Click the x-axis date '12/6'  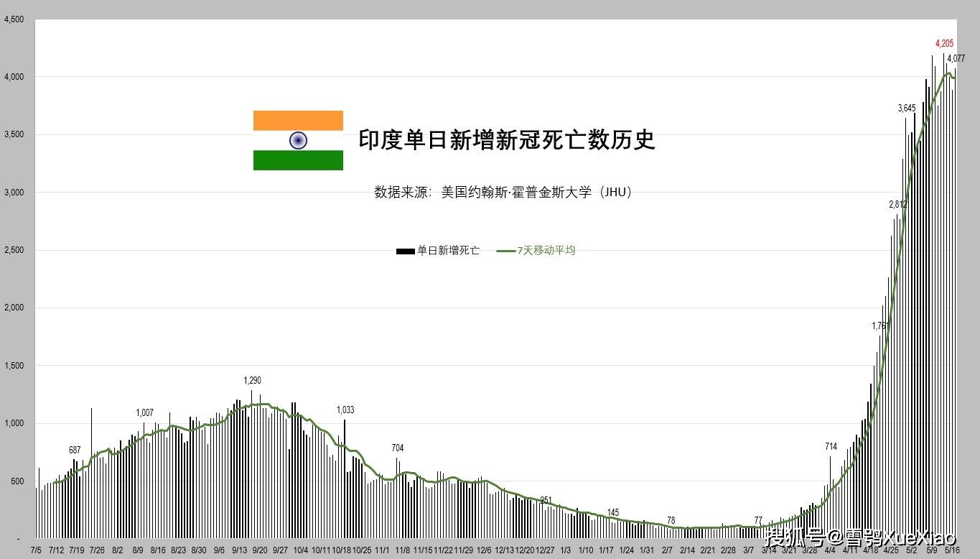pos(484,550)
